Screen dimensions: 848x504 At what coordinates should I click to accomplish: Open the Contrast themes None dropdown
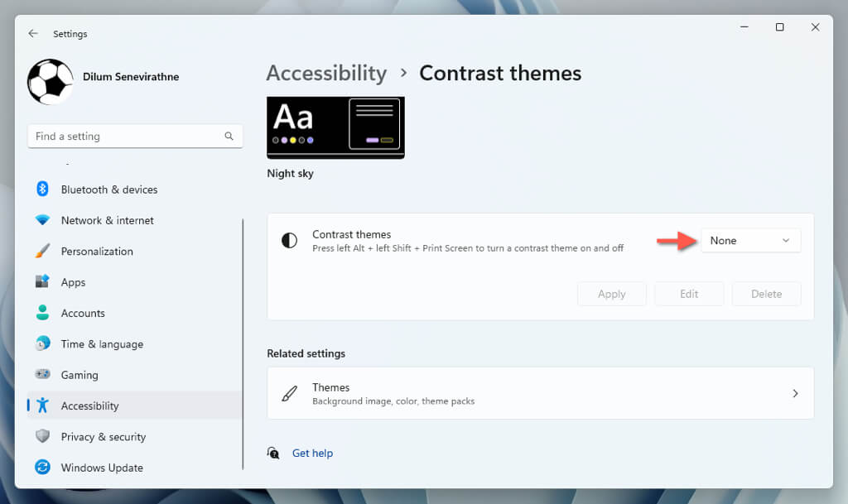click(x=750, y=241)
